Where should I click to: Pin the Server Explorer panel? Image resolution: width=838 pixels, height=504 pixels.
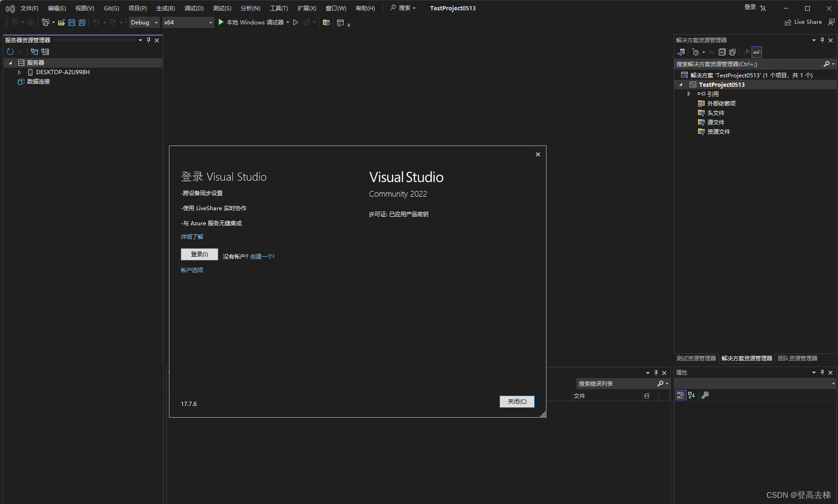pyautogui.click(x=148, y=40)
